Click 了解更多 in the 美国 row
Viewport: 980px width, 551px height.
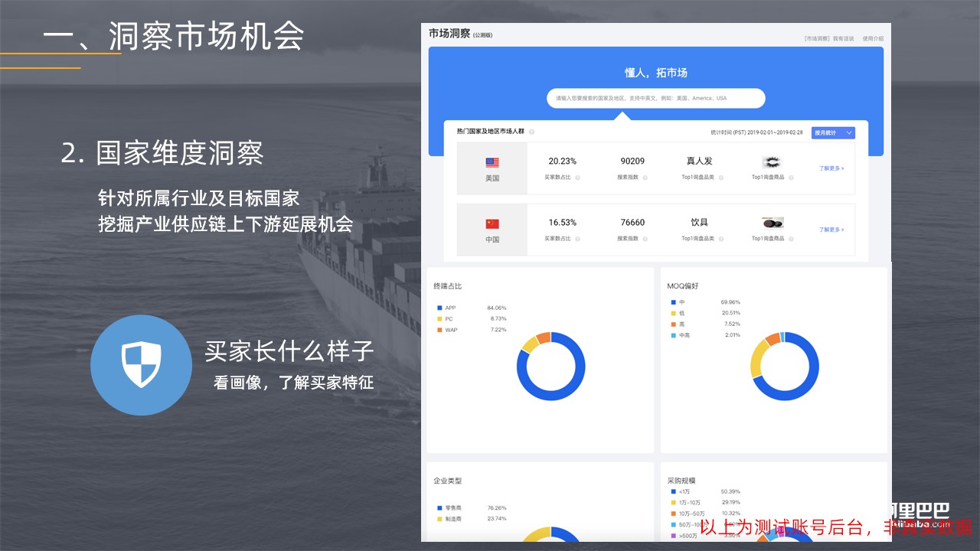coord(831,168)
